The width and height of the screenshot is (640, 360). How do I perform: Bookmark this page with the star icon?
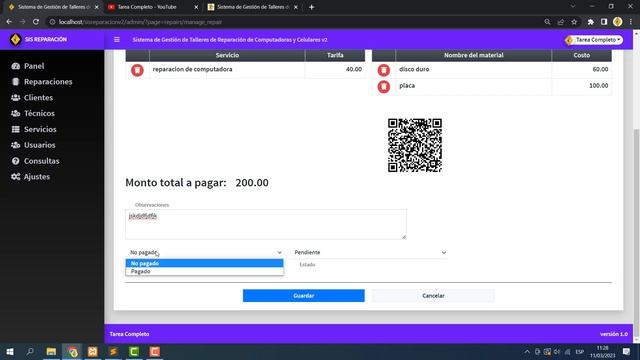coord(574,22)
